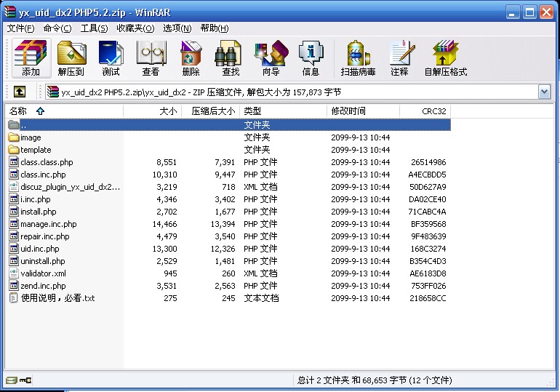Click CRC32 value 26514986

tap(428, 162)
